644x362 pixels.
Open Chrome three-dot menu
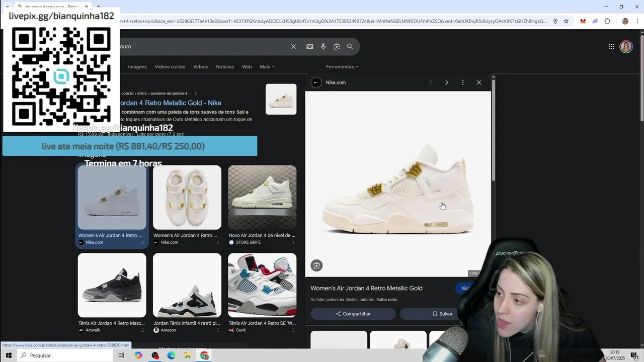[x=637, y=21]
